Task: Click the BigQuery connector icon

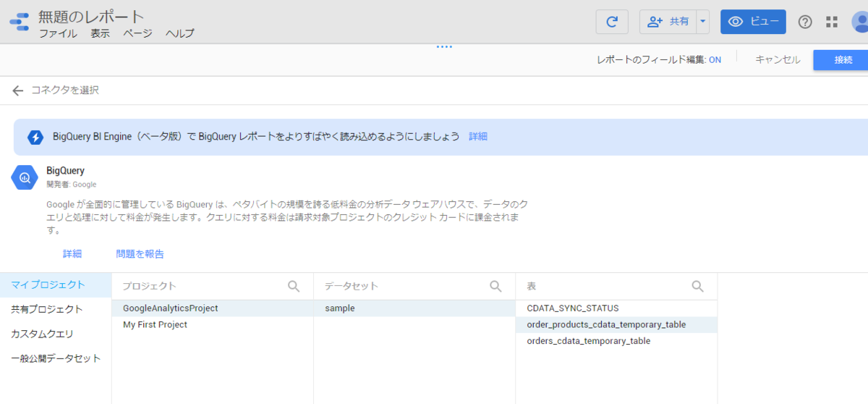Action: [x=25, y=177]
